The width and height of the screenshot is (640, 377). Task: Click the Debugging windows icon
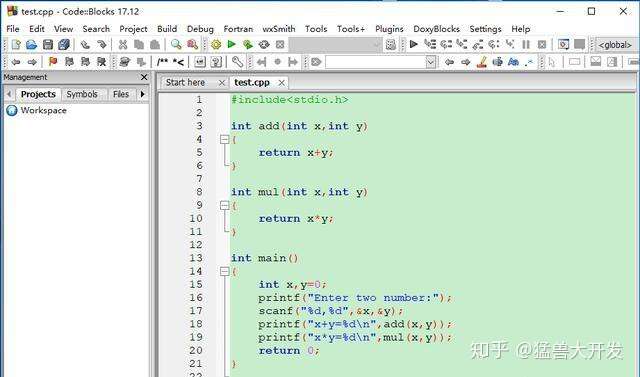click(564, 44)
